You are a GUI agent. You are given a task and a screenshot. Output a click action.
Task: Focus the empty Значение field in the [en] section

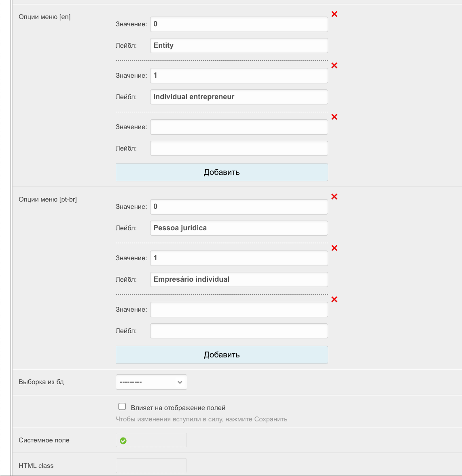click(x=239, y=127)
